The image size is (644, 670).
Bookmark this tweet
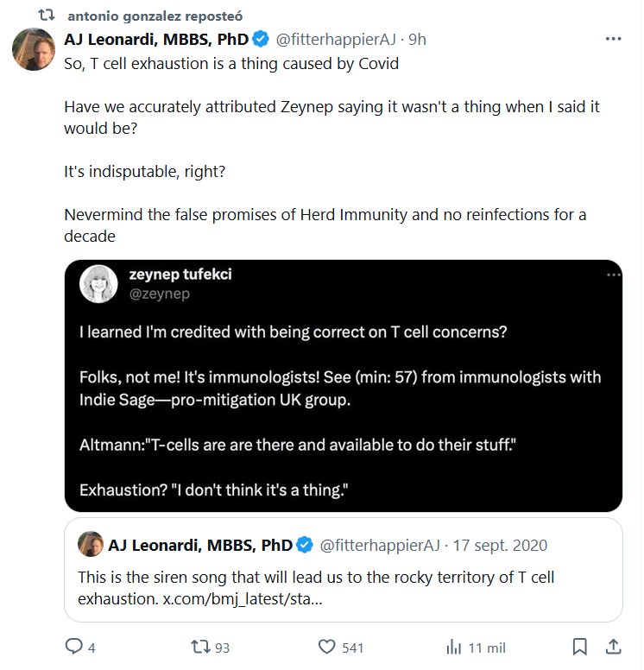(580, 647)
